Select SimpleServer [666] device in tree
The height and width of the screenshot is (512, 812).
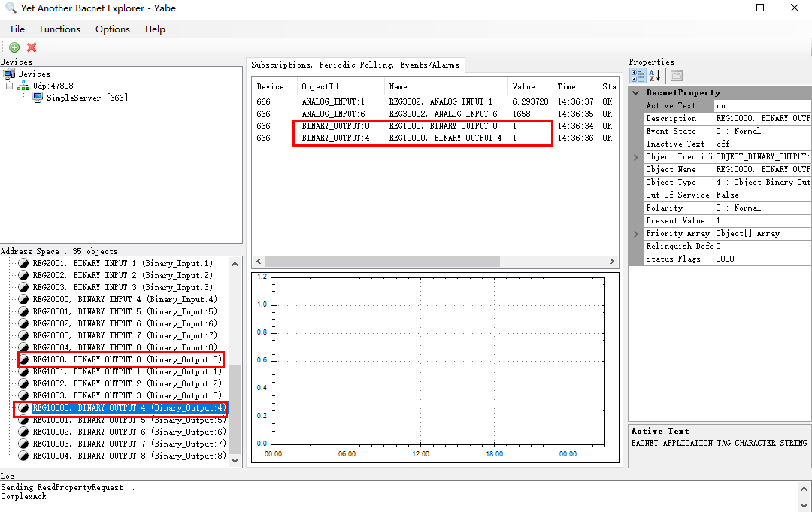pos(87,98)
